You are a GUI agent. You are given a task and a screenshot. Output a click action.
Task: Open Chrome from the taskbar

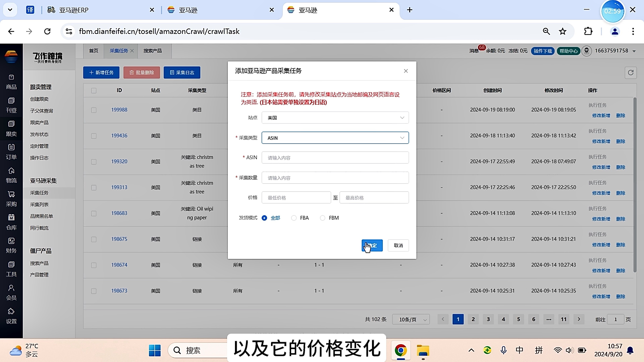pos(401,350)
